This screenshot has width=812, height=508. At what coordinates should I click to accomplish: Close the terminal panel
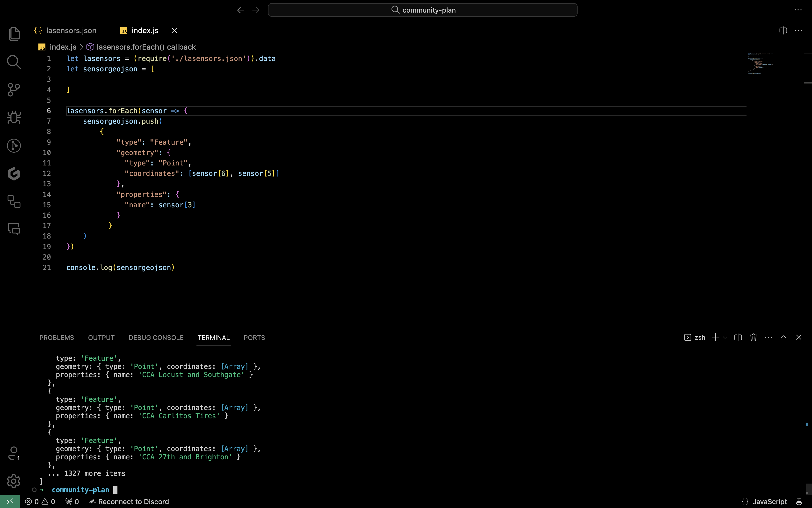click(x=798, y=337)
